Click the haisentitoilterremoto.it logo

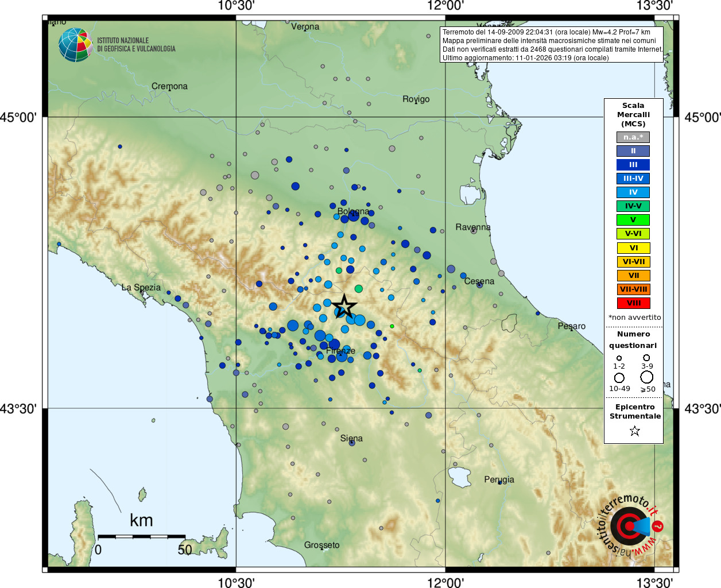pos(630,526)
